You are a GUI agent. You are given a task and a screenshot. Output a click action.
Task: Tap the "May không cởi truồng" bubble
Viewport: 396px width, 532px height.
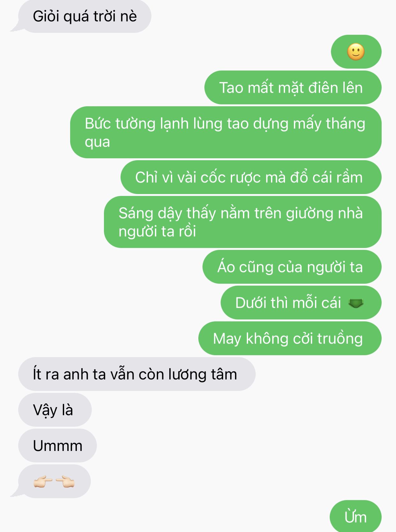point(290,338)
